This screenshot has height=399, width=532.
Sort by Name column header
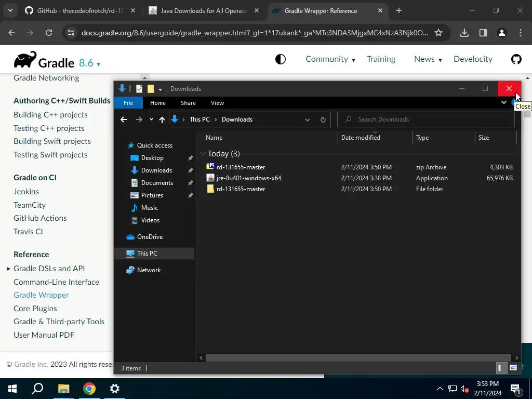214,137
